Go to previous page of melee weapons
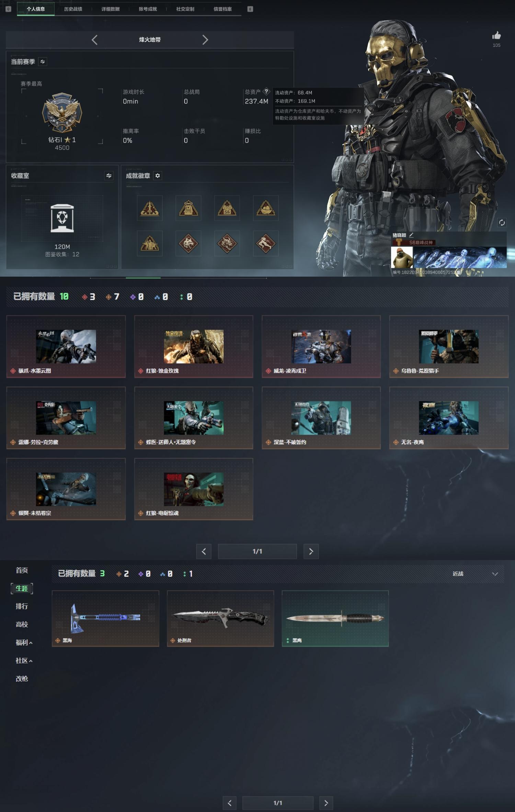 (229, 803)
